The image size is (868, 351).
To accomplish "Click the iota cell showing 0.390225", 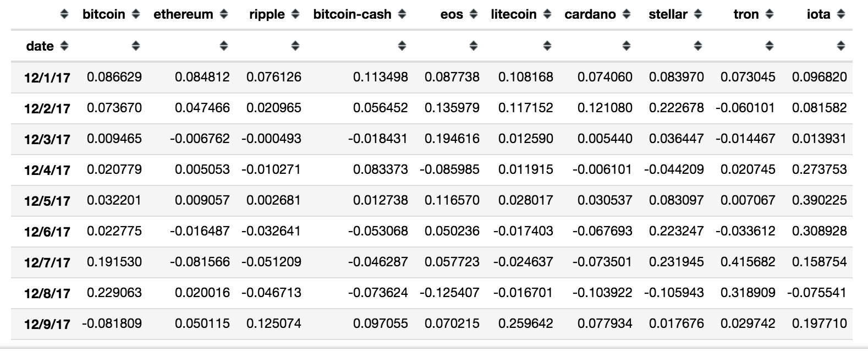I will (819, 200).
